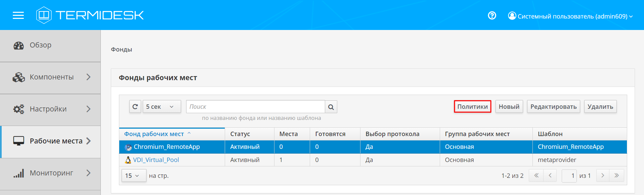Screen dimensions: 644x195
Task: Open the help question mark icon
Action: coord(492,15)
